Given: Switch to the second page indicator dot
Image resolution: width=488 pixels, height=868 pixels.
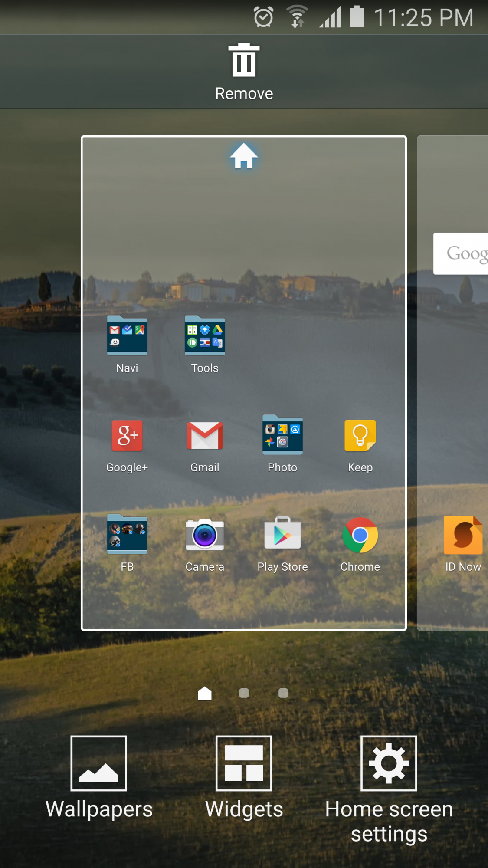Looking at the screenshot, I should (x=244, y=693).
